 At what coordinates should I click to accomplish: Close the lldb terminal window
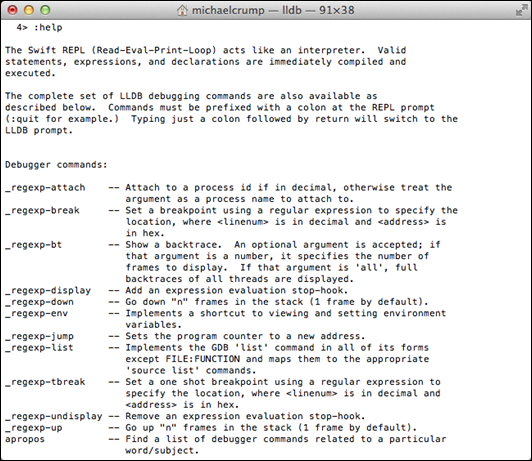[x=13, y=10]
